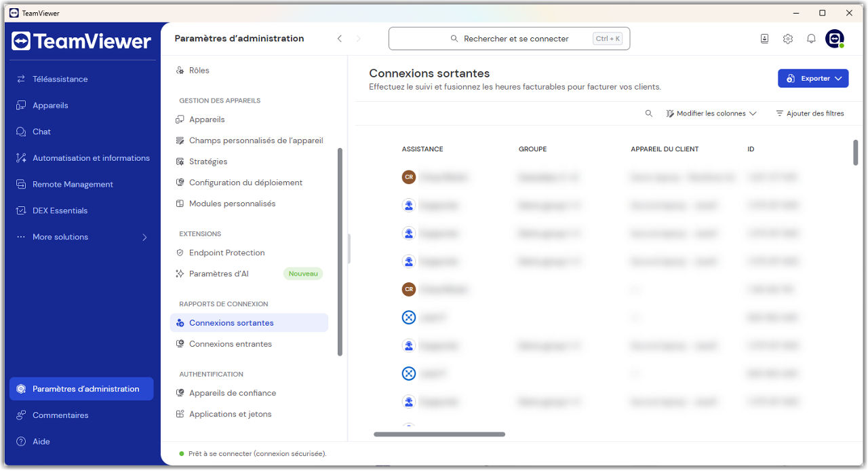
Task: Click the table search magnifier icon
Action: tap(649, 113)
